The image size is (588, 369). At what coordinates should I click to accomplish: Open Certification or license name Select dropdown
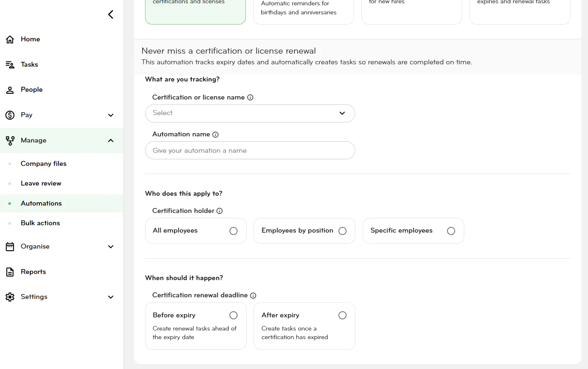click(x=250, y=113)
